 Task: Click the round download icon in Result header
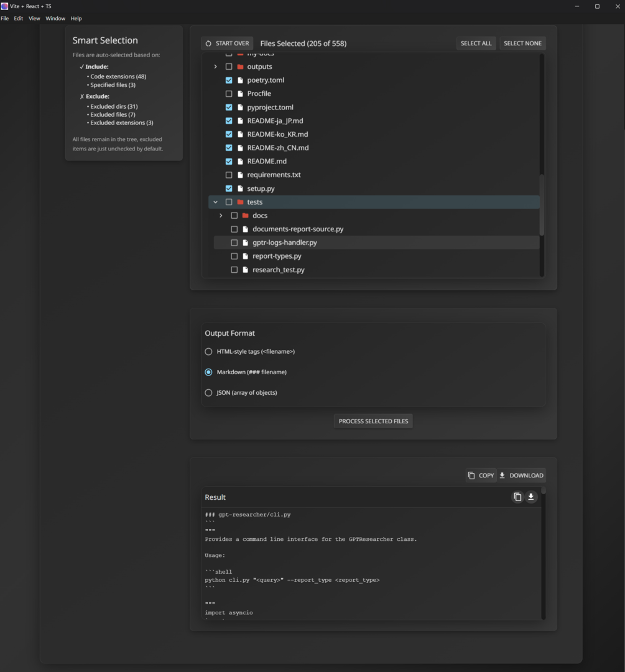530,497
